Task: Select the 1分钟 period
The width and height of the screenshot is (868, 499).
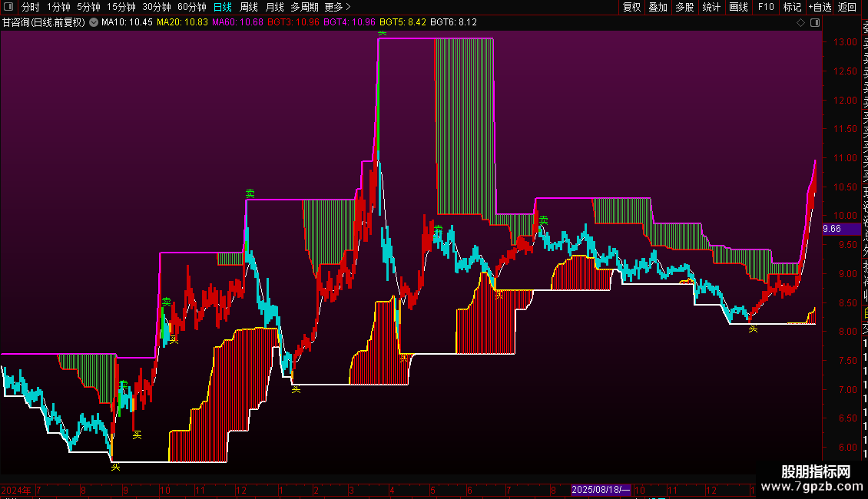Action: coord(58,7)
